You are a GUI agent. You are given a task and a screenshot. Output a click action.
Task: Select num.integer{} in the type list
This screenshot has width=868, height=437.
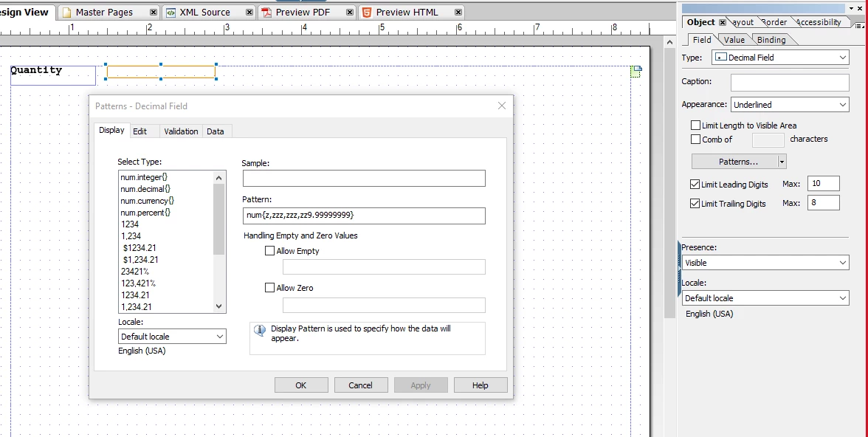pos(144,177)
